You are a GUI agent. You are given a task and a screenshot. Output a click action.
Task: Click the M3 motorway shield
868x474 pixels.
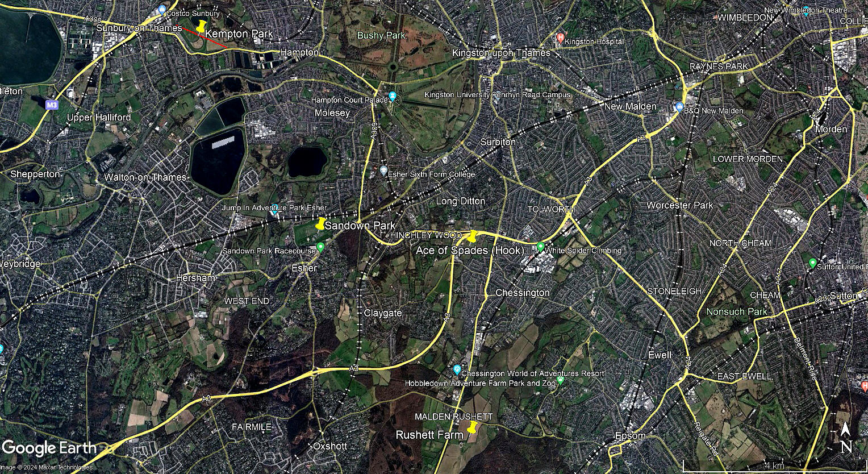(52, 105)
